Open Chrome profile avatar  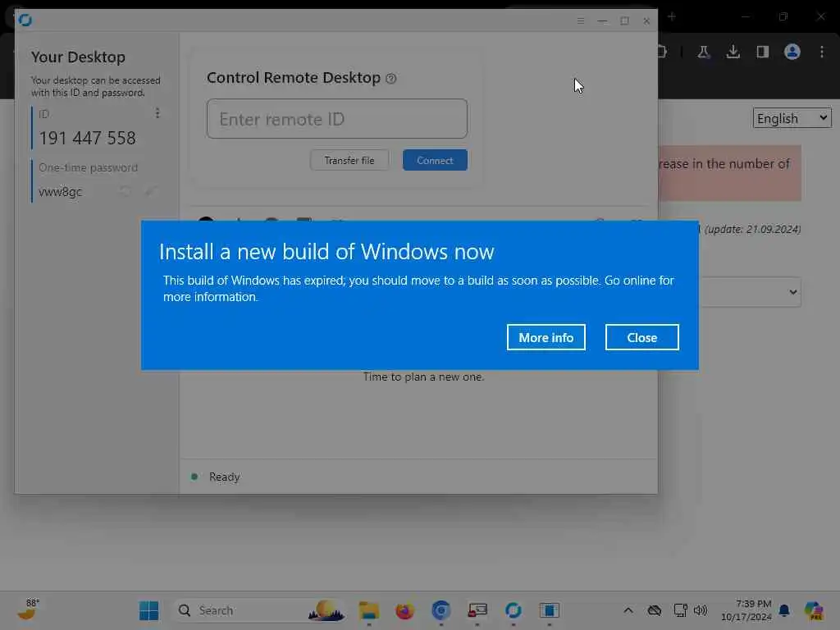coord(792,52)
